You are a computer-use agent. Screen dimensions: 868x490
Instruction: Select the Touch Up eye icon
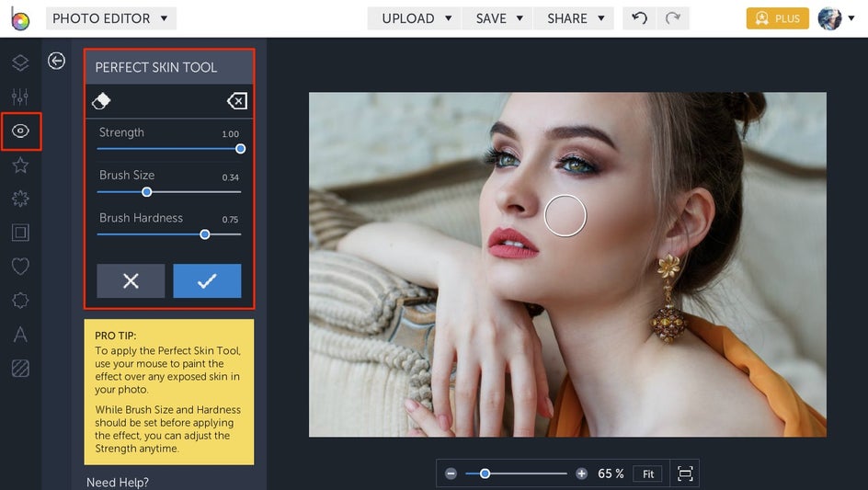click(x=20, y=131)
